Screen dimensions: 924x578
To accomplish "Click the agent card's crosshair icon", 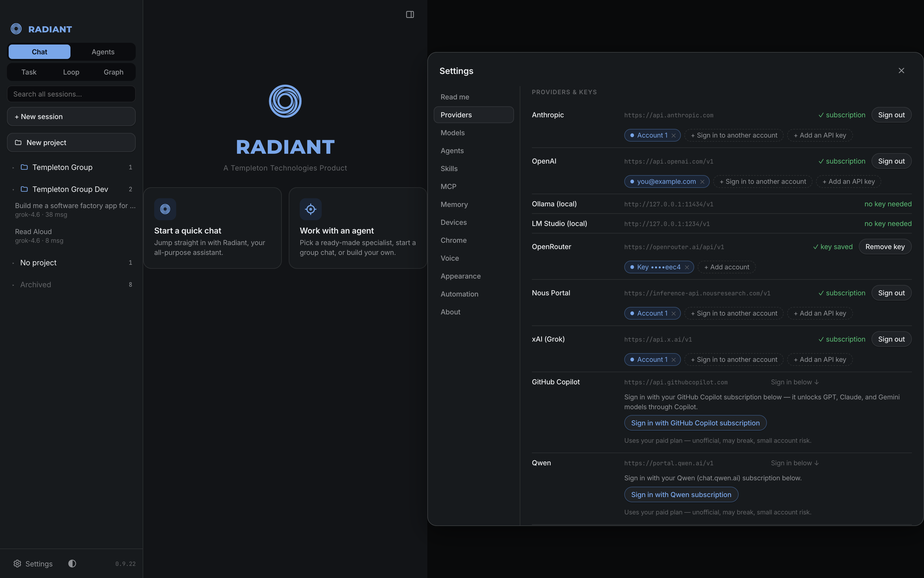I will (x=310, y=209).
